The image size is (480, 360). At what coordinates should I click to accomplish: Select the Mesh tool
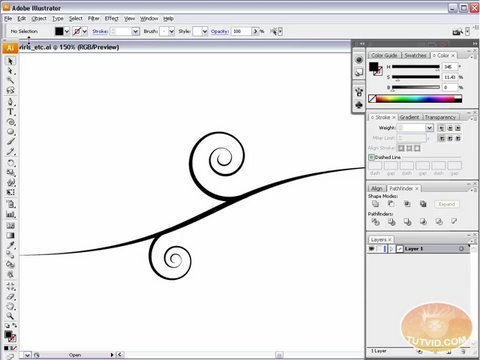(10, 226)
